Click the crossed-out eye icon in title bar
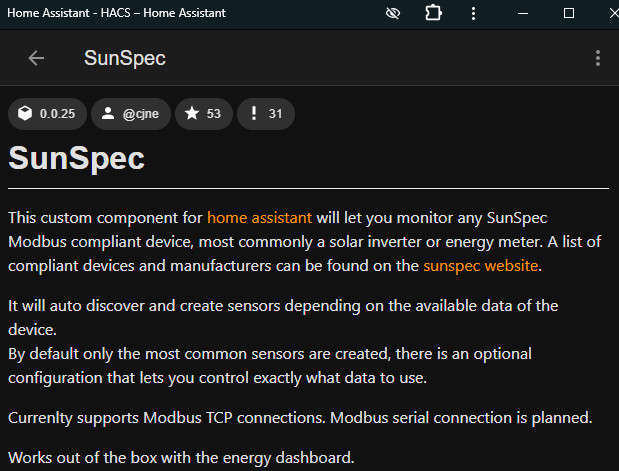Image resolution: width=619 pixels, height=471 pixels. (394, 14)
